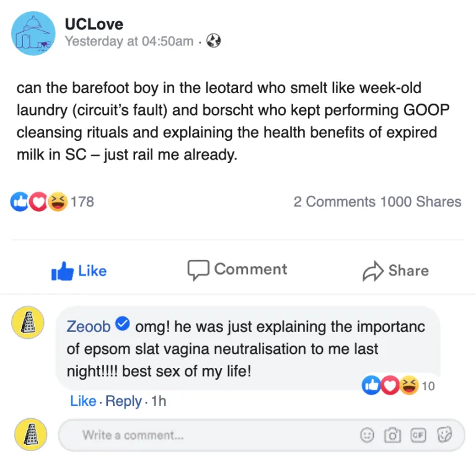Image resolution: width=476 pixels, height=461 pixels.
Task: Open the 1000 Shares link
Action: 421,202
